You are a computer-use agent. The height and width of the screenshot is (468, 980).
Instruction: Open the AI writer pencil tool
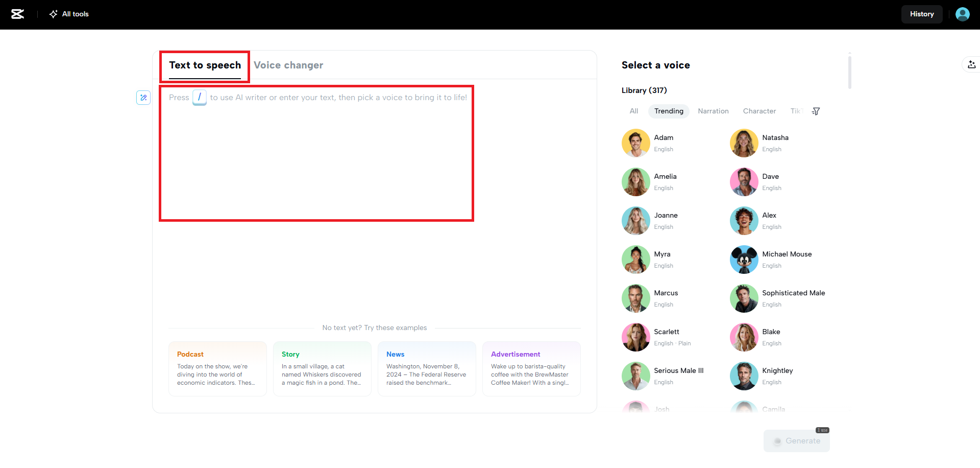(143, 97)
